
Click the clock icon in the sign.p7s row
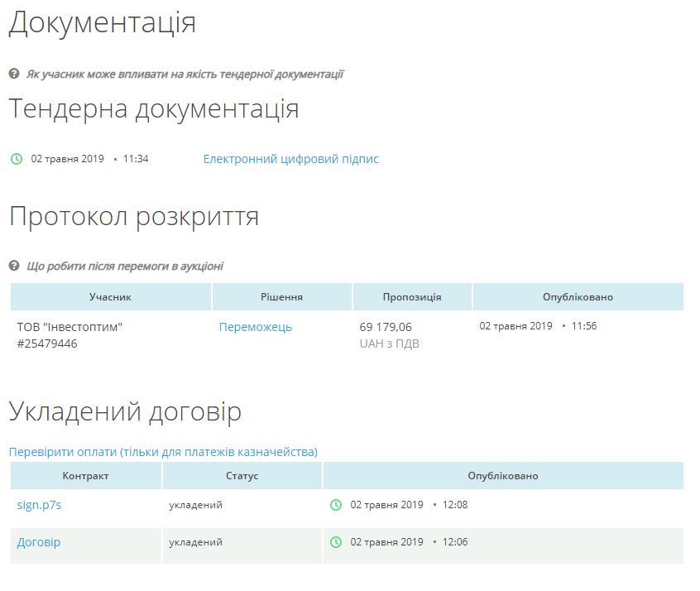tap(336, 505)
